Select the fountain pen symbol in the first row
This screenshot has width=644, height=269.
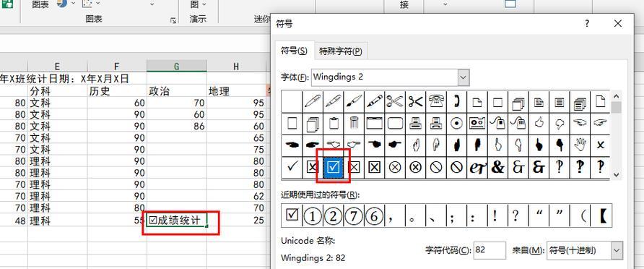tap(333, 101)
